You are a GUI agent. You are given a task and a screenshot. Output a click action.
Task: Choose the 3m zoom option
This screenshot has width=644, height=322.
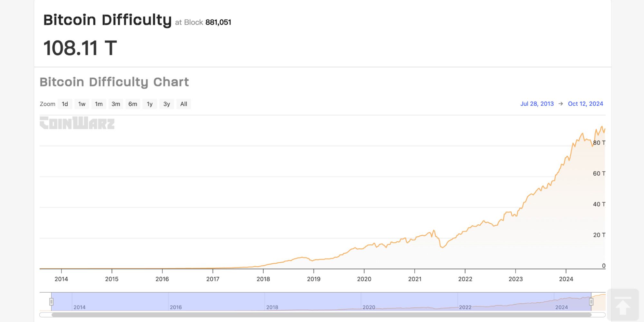point(116,104)
